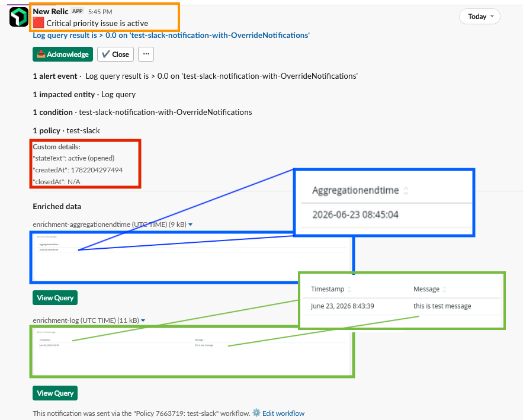Click the '1 impacted entity · Log query' line
This screenshot has width=523, height=420.
pos(84,94)
